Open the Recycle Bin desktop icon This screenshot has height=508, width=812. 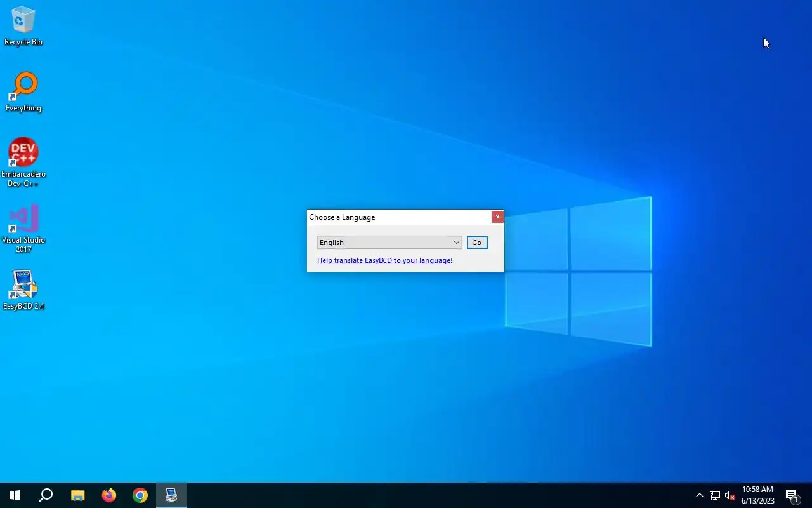[23, 27]
